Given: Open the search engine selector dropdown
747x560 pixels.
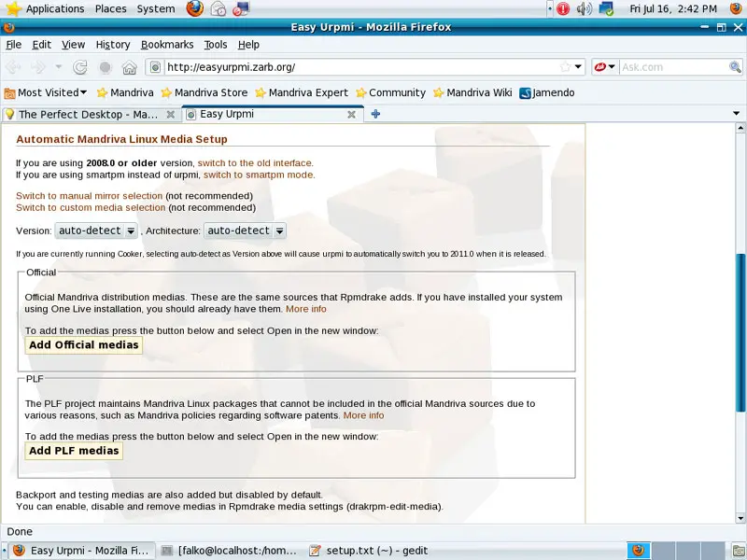Looking at the screenshot, I should point(604,67).
